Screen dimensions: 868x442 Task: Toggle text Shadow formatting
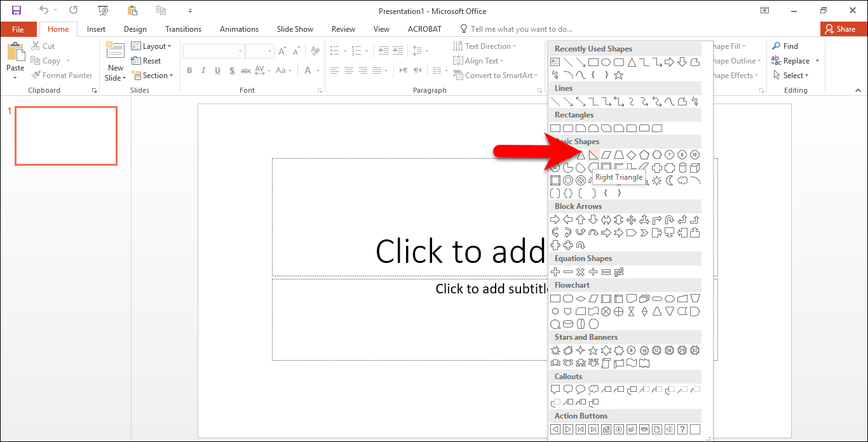click(233, 70)
